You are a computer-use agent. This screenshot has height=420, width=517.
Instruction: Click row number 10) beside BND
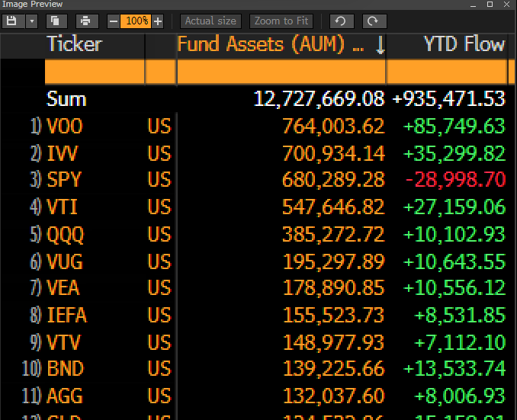coord(32,369)
